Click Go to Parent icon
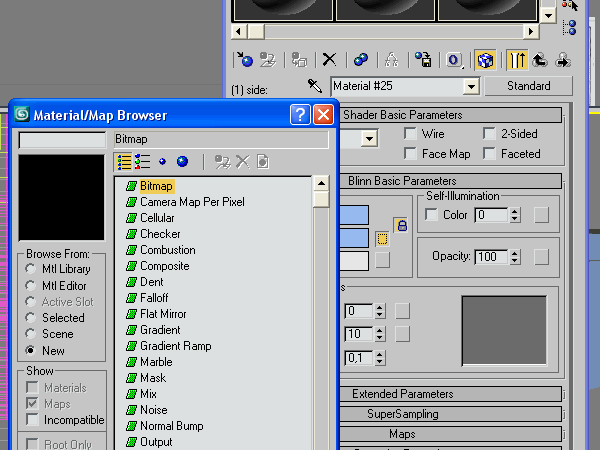The width and height of the screenshot is (600, 450). point(540,60)
